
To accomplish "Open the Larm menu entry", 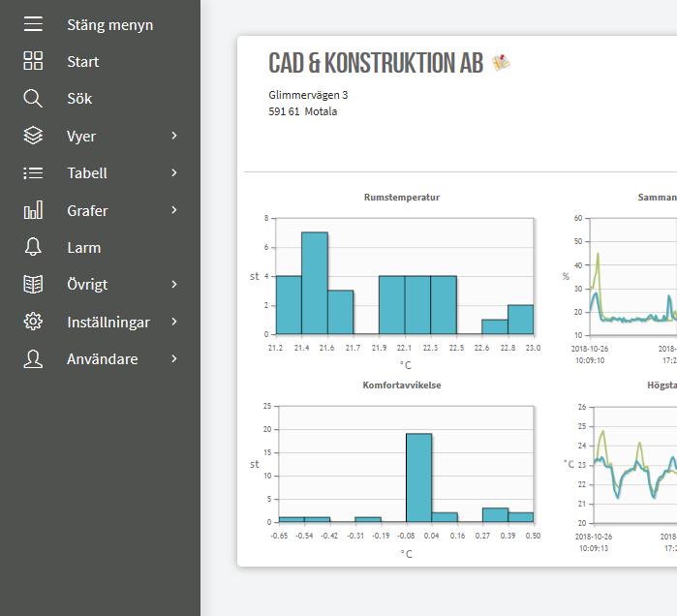I will click(83, 247).
